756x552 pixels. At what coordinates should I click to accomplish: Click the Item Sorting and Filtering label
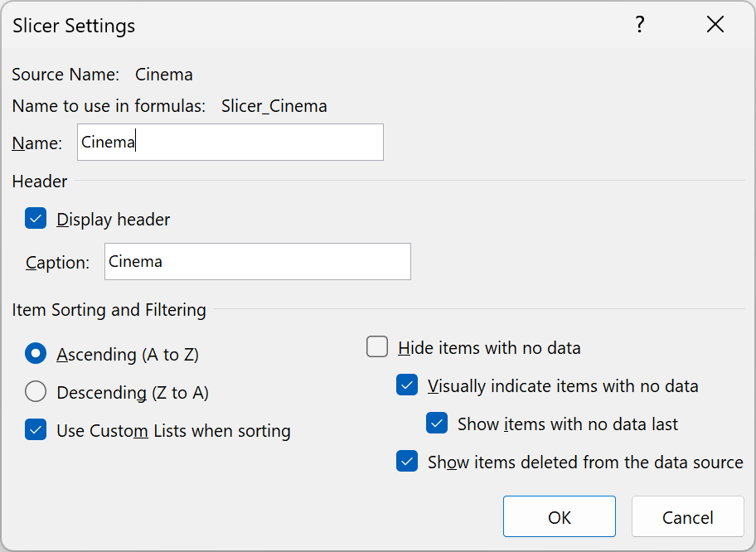click(109, 310)
